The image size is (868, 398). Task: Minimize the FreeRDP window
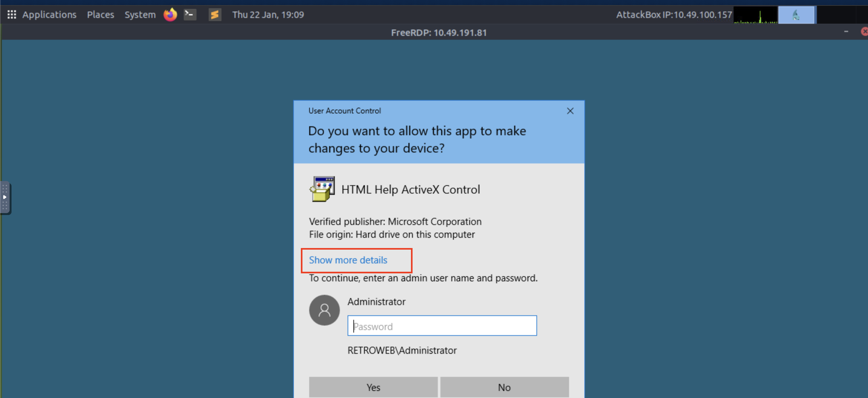click(846, 32)
